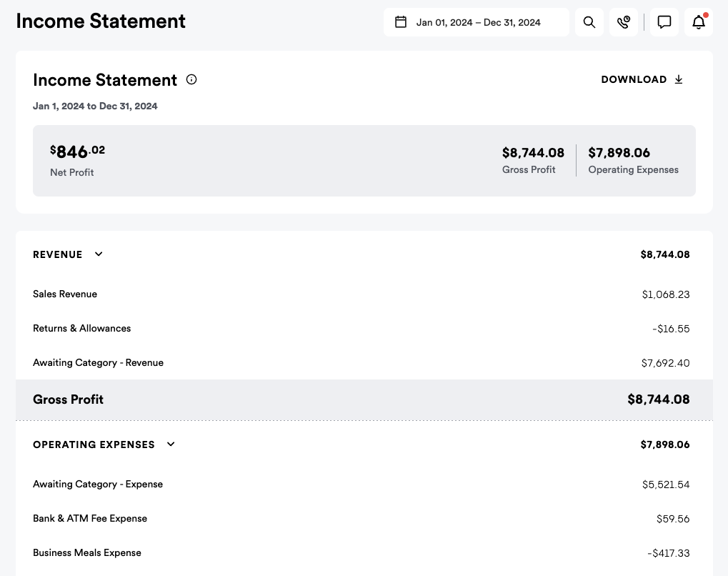Click the Gross Profit summary row
The height and width of the screenshot is (576, 728).
click(x=69, y=399)
